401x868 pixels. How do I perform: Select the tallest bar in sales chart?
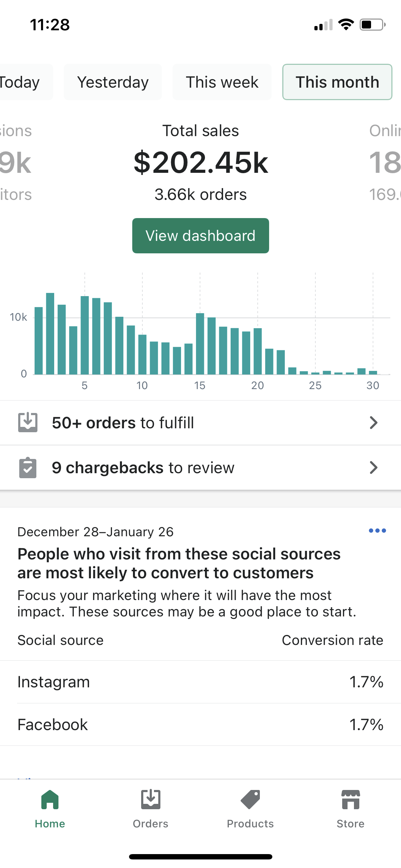pyautogui.click(x=50, y=334)
